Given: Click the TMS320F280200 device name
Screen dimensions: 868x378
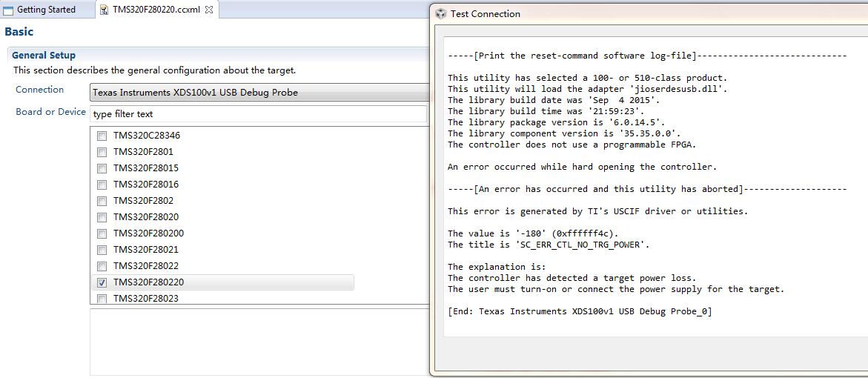Looking at the screenshot, I should [148, 233].
